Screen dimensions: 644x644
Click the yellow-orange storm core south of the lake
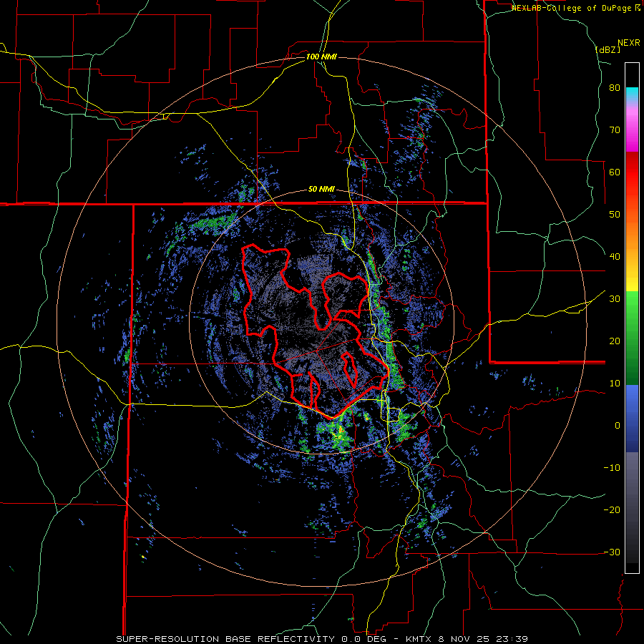pos(341,431)
